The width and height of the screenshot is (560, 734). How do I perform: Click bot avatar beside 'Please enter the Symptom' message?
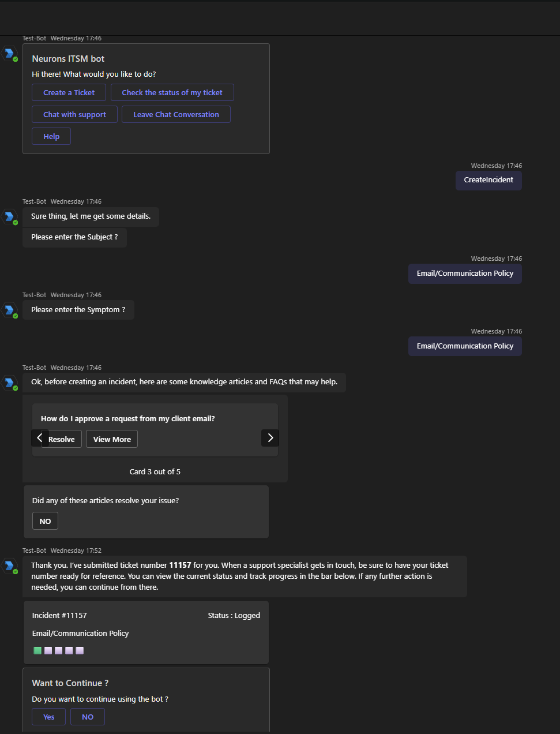tap(9, 310)
